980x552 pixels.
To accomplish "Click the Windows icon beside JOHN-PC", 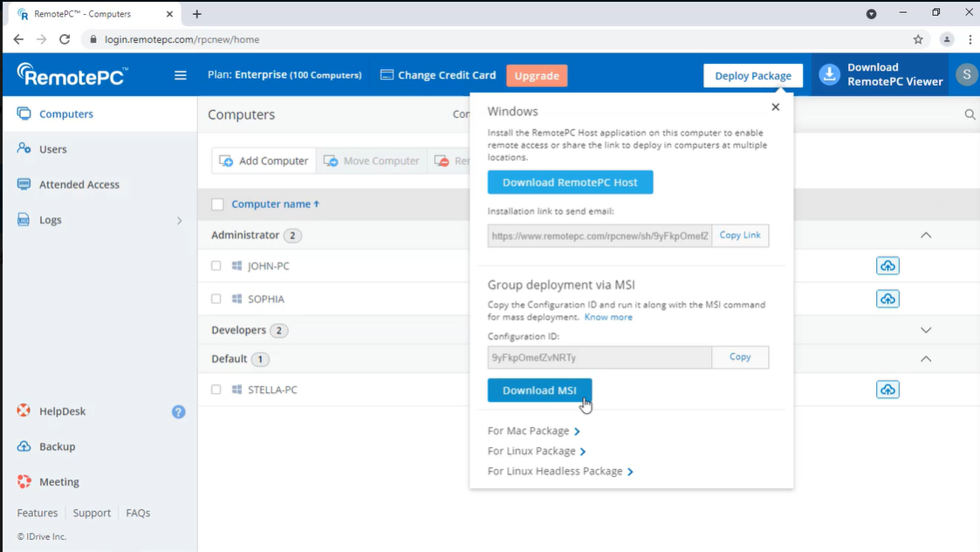I will [236, 266].
